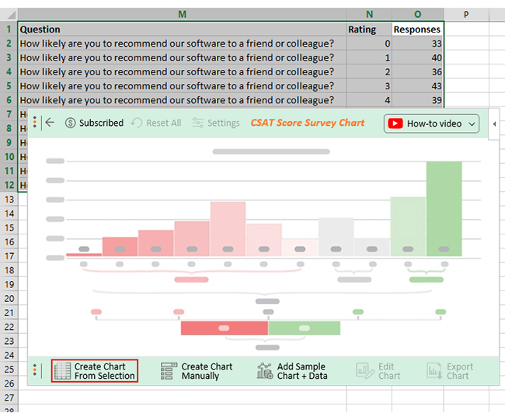Click Add Sample Chart + Data
Image resolution: width=505 pixels, height=420 pixels.
click(x=292, y=371)
